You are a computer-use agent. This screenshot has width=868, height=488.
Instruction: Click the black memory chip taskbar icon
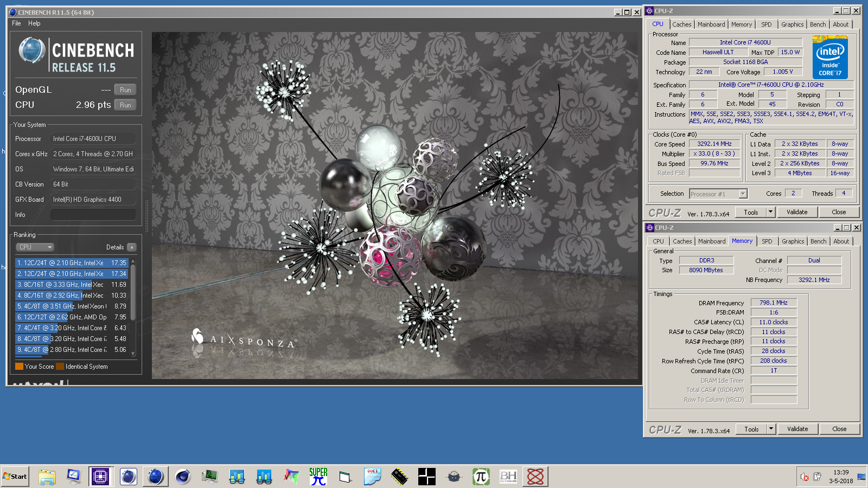pyautogui.click(x=400, y=477)
